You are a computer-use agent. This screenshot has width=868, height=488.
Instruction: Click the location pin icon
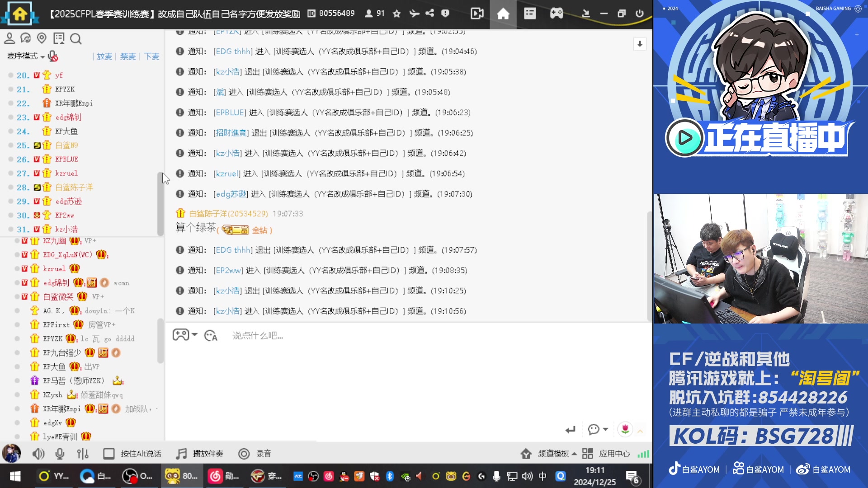tap(42, 38)
